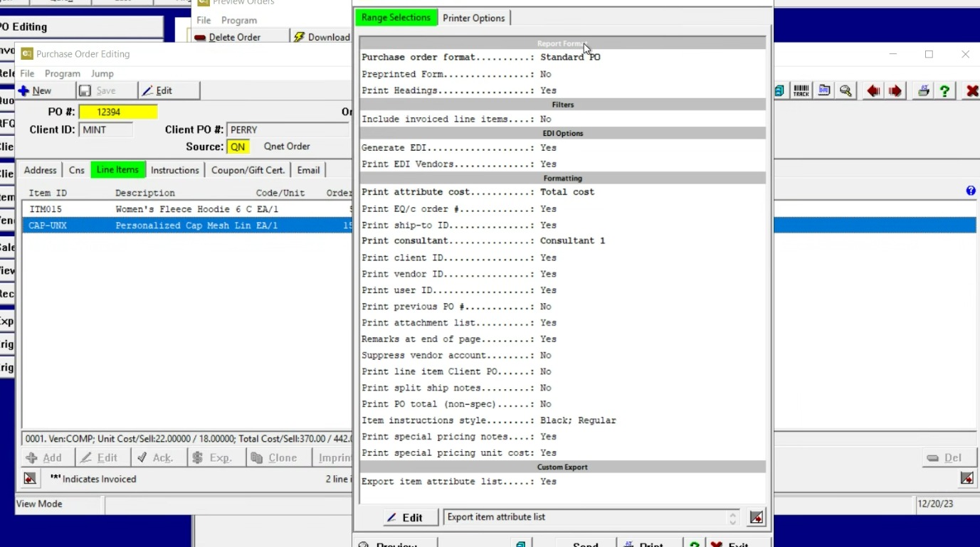Click the exit icon left of Indicates Invoiced

(x=30, y=479)
